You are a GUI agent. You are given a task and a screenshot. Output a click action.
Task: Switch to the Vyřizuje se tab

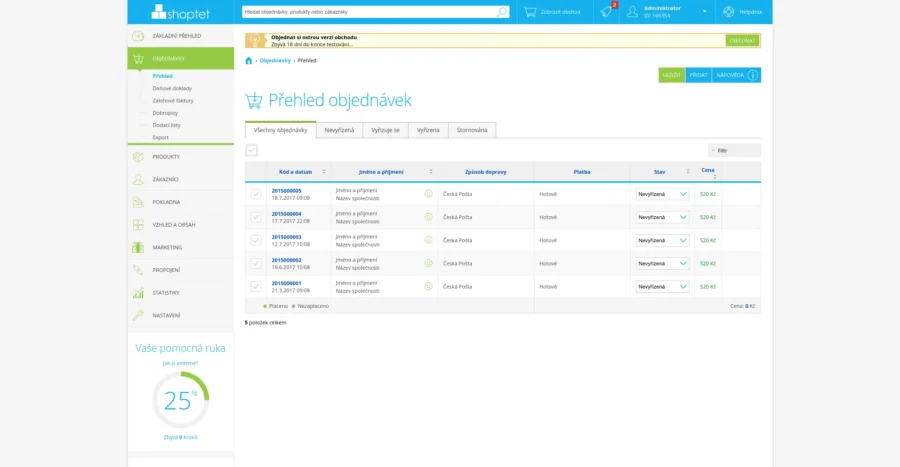(x=385, y=130)
